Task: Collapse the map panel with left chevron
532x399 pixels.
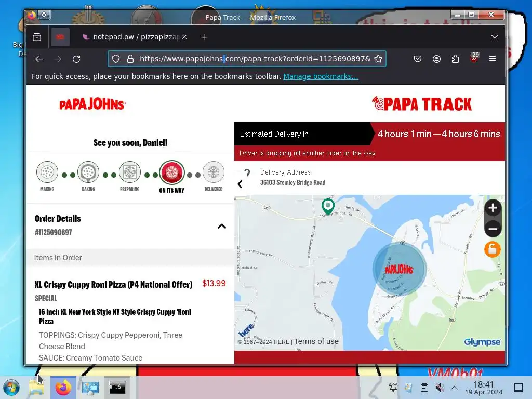Action: pos(240,184)
